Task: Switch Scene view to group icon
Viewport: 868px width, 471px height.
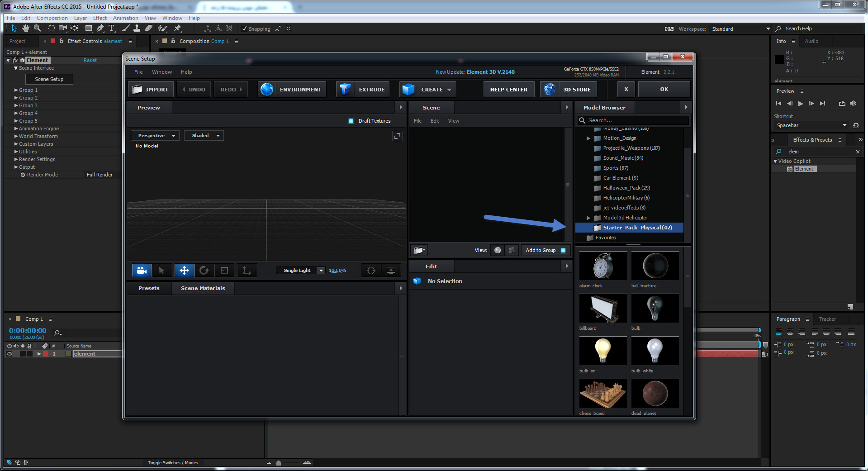Action: point(512,250)
